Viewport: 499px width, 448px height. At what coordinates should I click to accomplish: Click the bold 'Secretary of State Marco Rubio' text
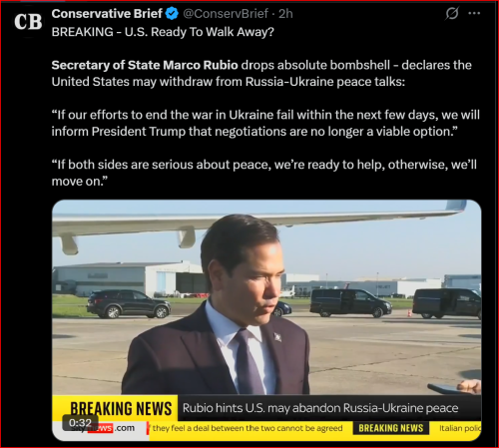click(145, 65)
